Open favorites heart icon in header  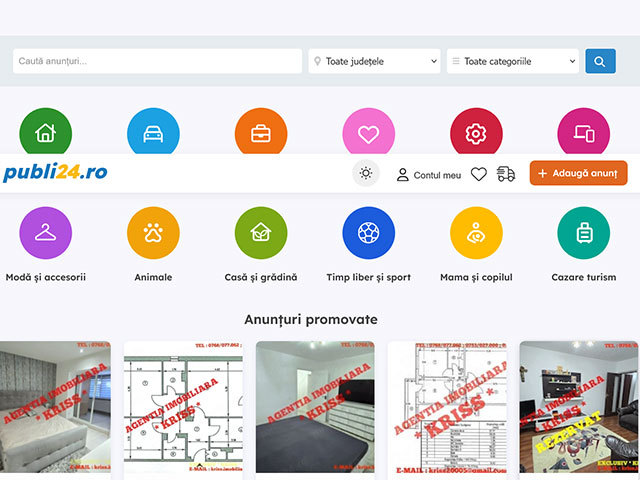479,174
